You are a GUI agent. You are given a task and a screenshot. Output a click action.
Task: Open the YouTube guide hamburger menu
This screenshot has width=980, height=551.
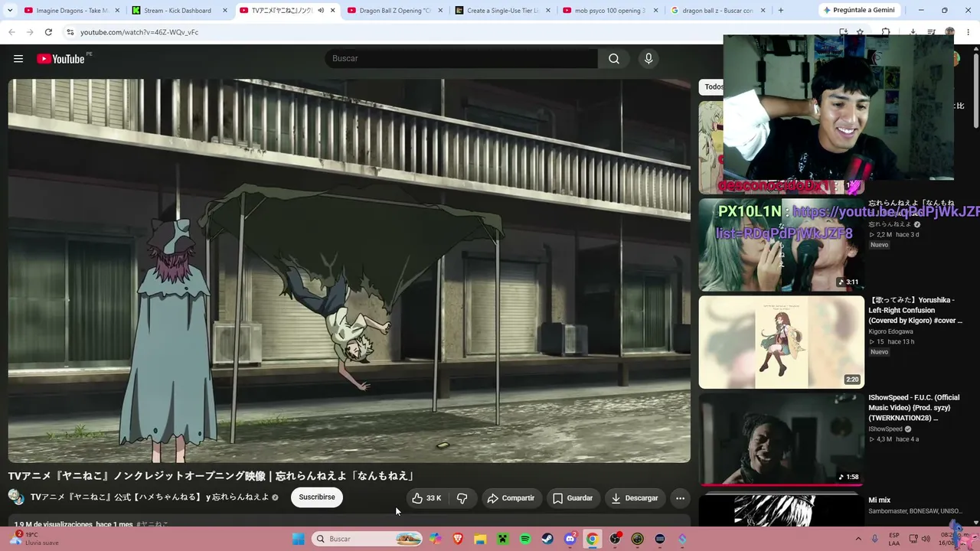(18, 59)
